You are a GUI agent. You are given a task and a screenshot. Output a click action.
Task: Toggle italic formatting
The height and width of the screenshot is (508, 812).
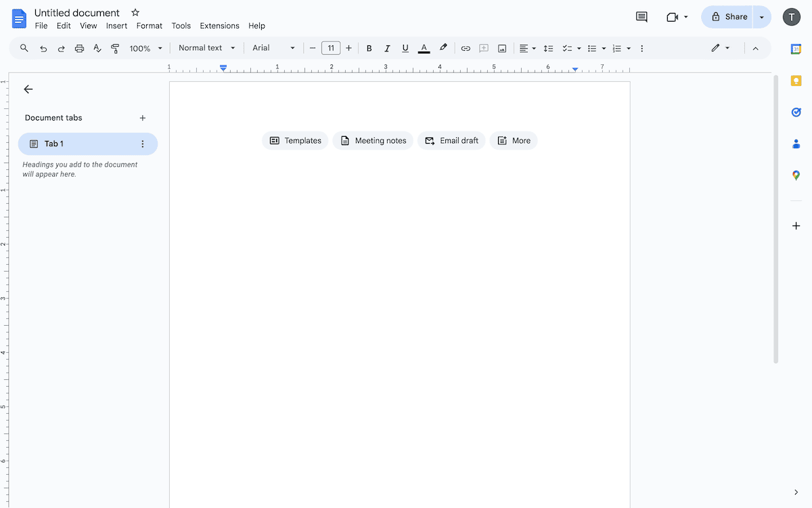387,48
